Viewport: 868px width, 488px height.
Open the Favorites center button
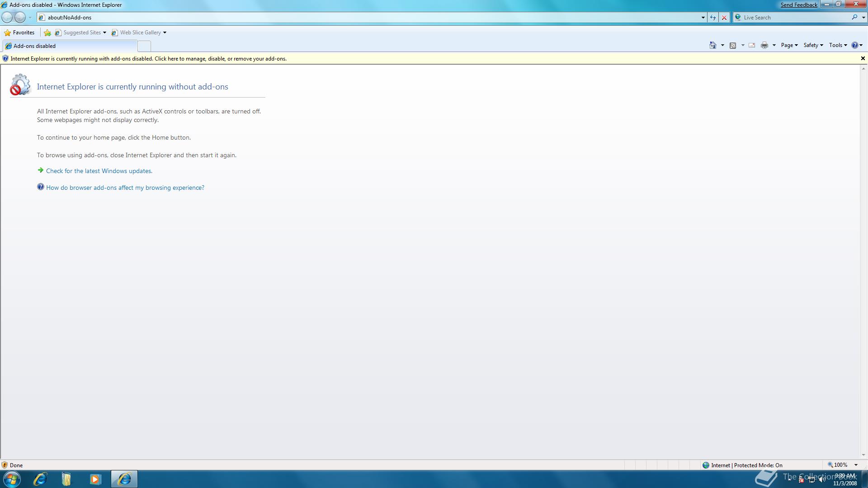19,33
